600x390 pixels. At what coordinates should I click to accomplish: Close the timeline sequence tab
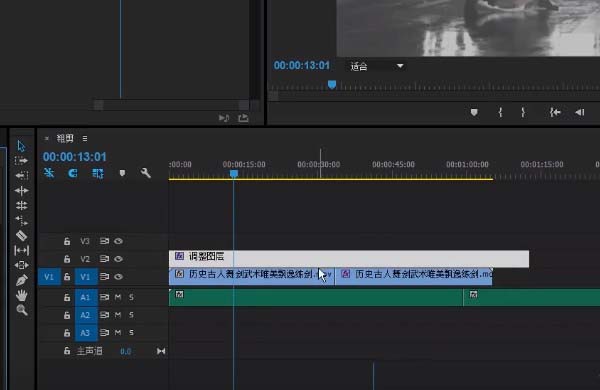click(47, 139)
